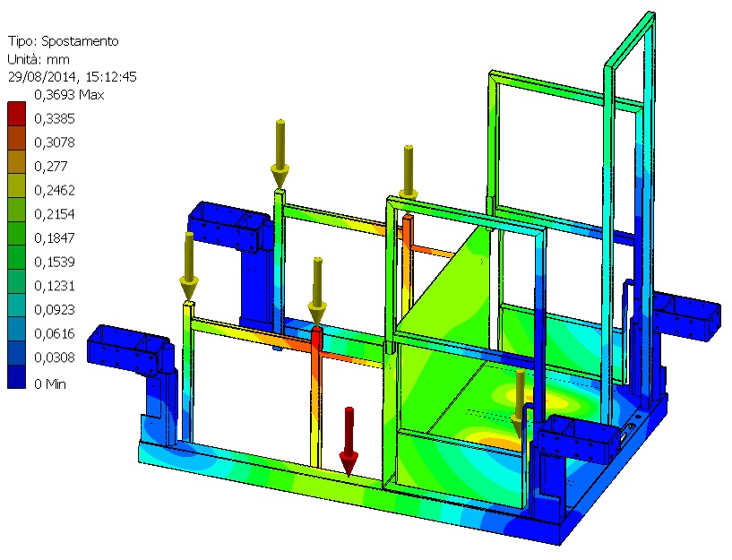Click the dark blue bottom legend color band
This screenshot has width=732, height=560.
point(16,376)
